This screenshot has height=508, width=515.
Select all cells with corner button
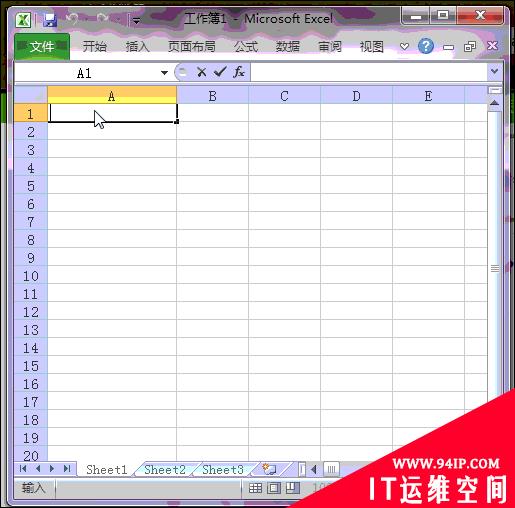[31, 95]
